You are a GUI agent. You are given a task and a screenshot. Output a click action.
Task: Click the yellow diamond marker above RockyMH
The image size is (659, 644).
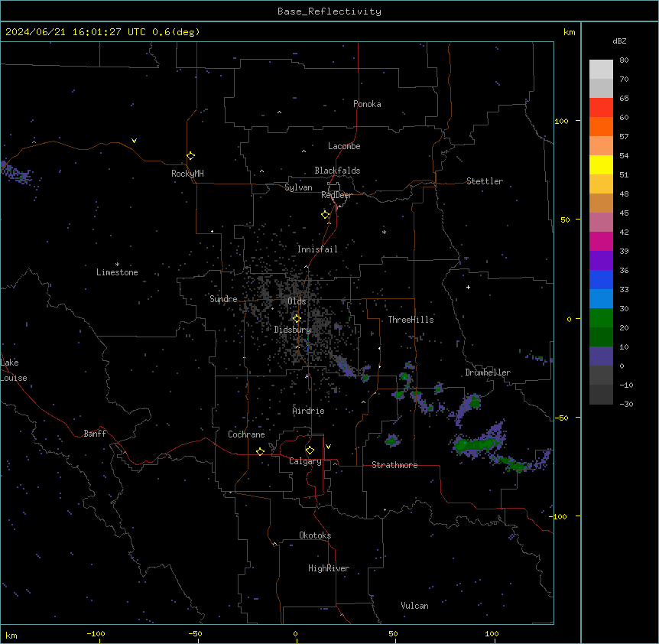click(191, 156)
